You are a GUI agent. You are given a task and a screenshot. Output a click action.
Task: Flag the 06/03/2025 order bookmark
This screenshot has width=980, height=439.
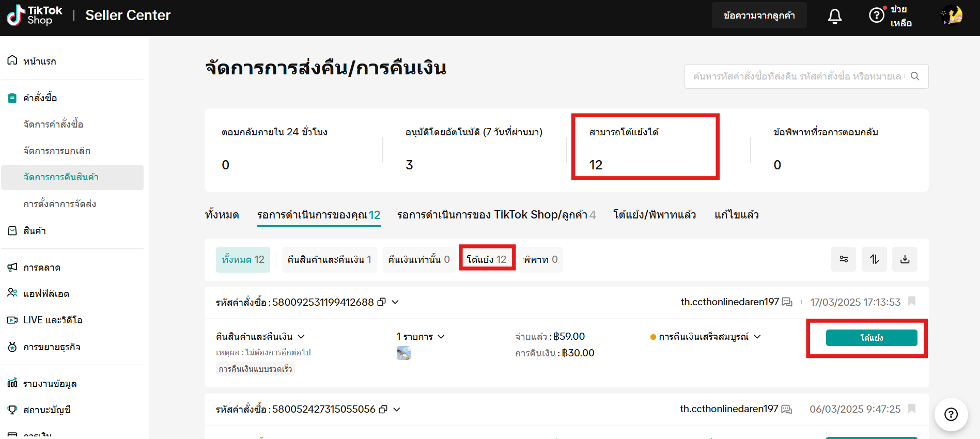pyautogui.click(x=912, y=409)
